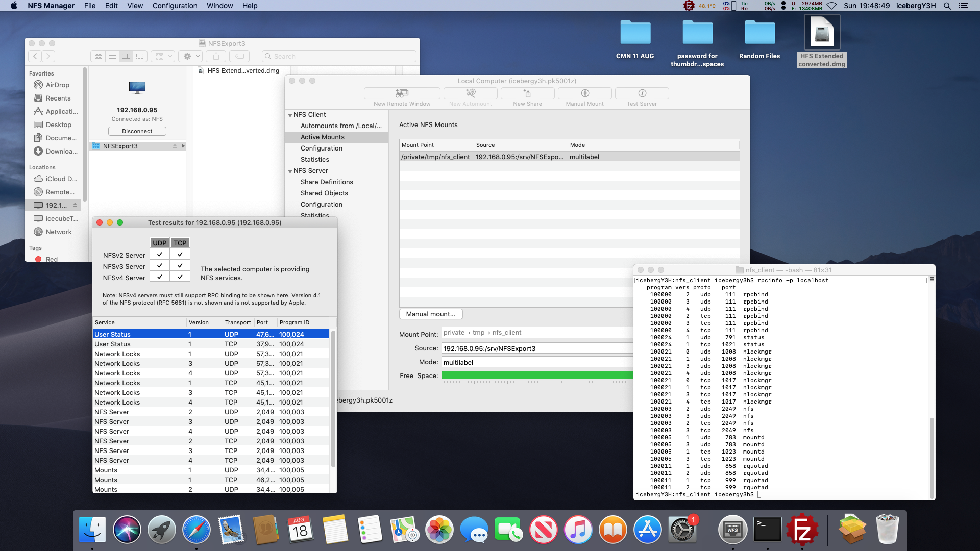Select Shared Objects under NFS Server
The height and width of the screenshot is (551, 980).
tap(324, 193)
